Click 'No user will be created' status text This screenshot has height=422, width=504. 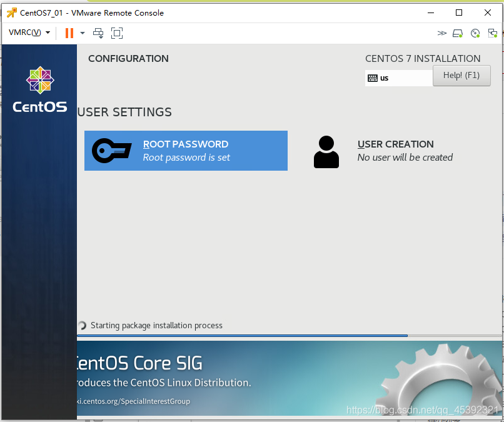pos(405,158)
